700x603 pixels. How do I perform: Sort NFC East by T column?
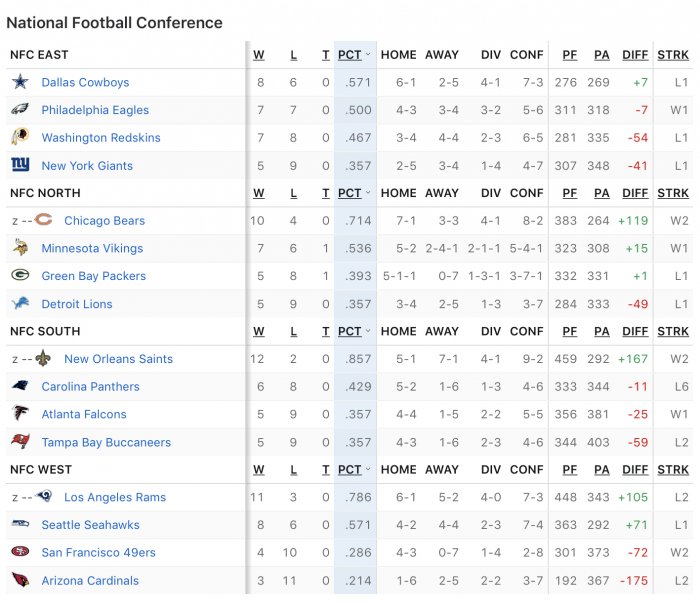(326, 55)
